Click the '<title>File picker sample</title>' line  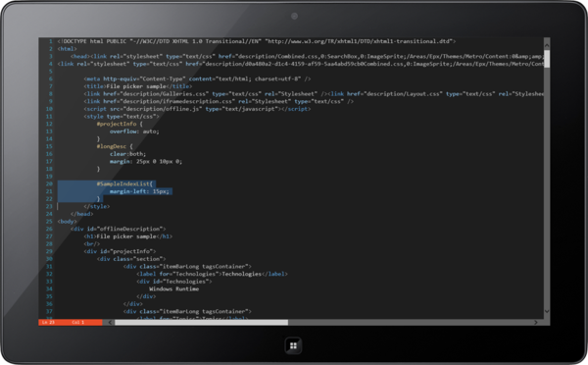point(137,86)
